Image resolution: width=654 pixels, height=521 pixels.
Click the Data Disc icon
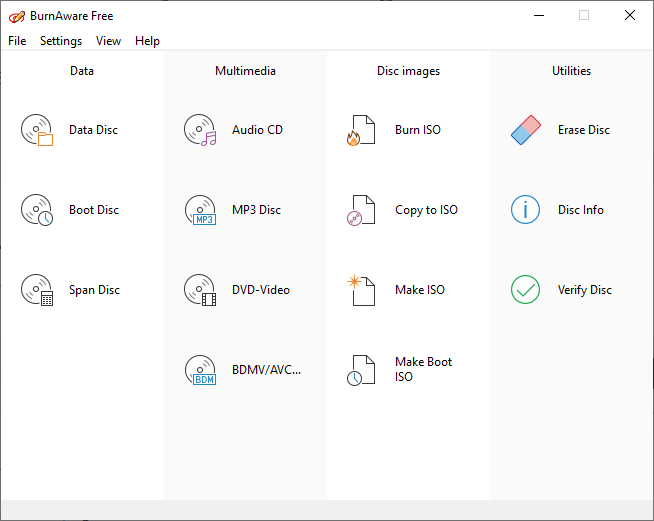click(37, 130)
